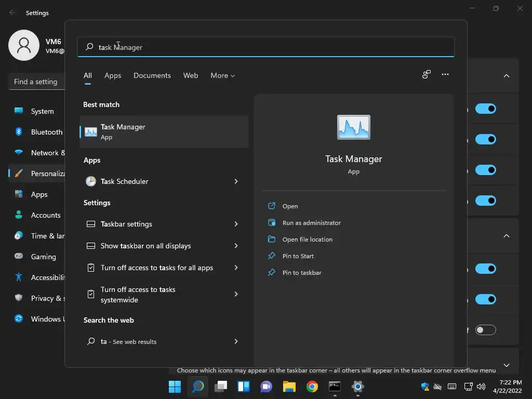Expand tasks for all apps result arrow
Screen dimensions: 532x399
coord(236,268)
